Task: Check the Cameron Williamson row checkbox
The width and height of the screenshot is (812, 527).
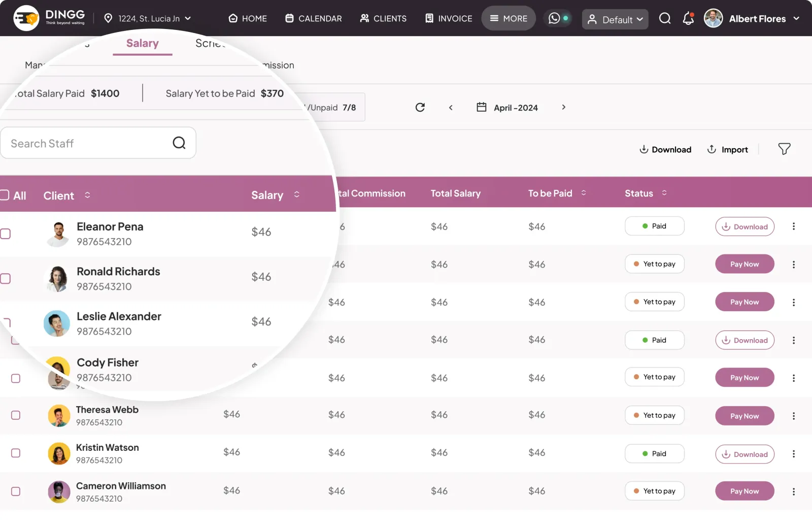Action: tap(16, 491)
